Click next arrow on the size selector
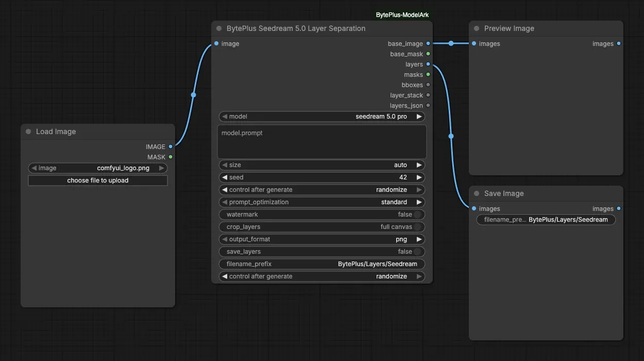The height and width of the screenshot is (361, 644). (419, 165)
